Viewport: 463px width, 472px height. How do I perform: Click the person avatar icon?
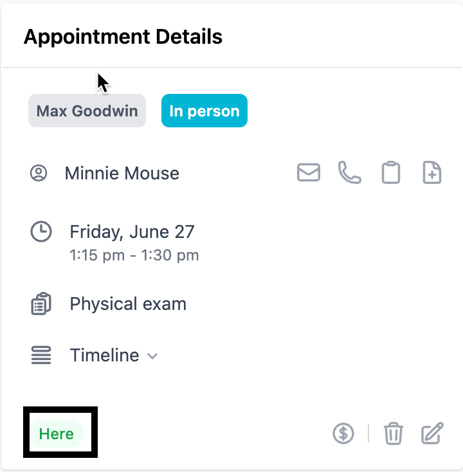[39, 173]
